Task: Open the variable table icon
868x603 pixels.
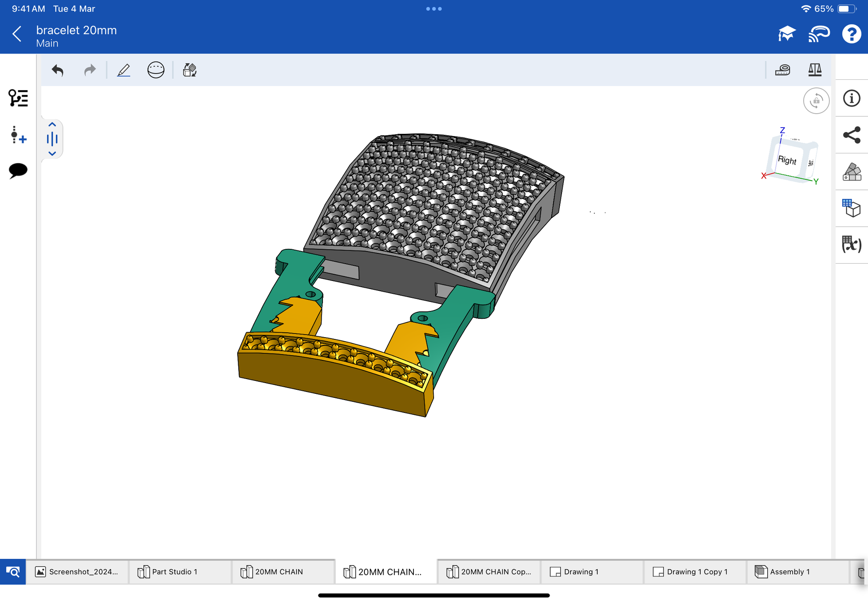Action: (851, 244)
